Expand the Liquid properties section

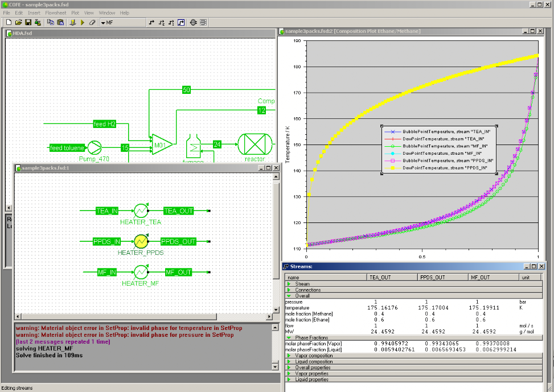pos(289,379)
